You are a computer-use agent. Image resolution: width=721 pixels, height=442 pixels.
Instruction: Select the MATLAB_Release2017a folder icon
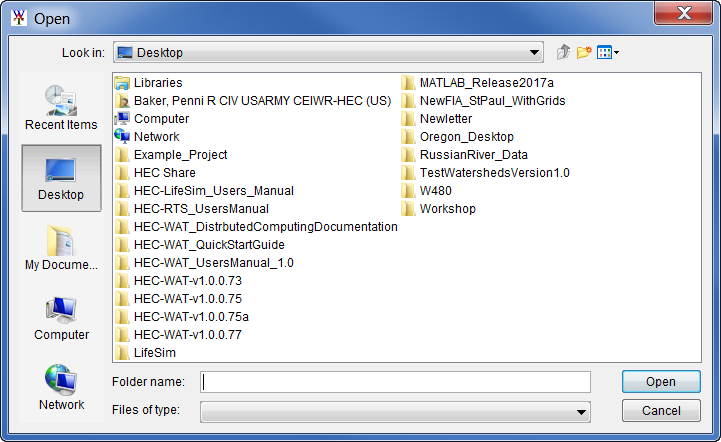pos(408,83)
